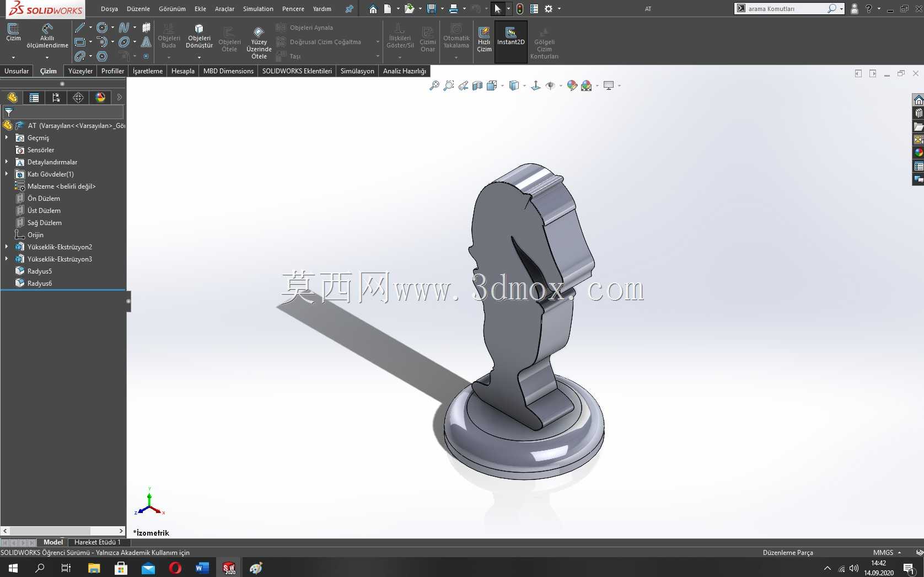Image resolution: width=924 pixels, height=577 pixels.
Task: Switch to the Hareket Etüdü 1 tab
Action: [98, 542]
